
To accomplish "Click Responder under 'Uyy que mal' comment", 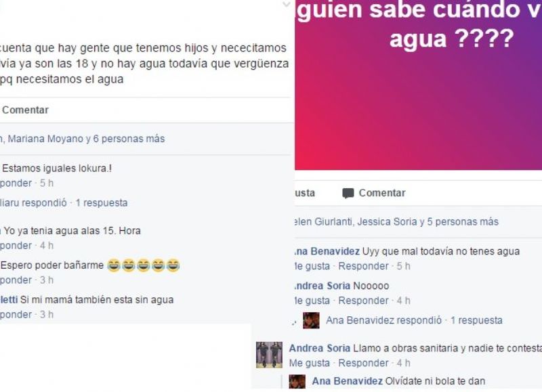I will coord(363,266).
